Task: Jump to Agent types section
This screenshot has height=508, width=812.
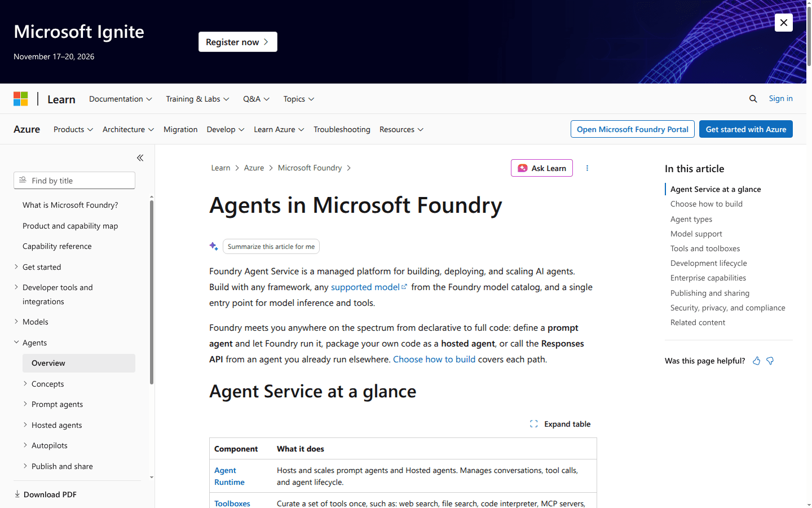Action: (691, 219)
